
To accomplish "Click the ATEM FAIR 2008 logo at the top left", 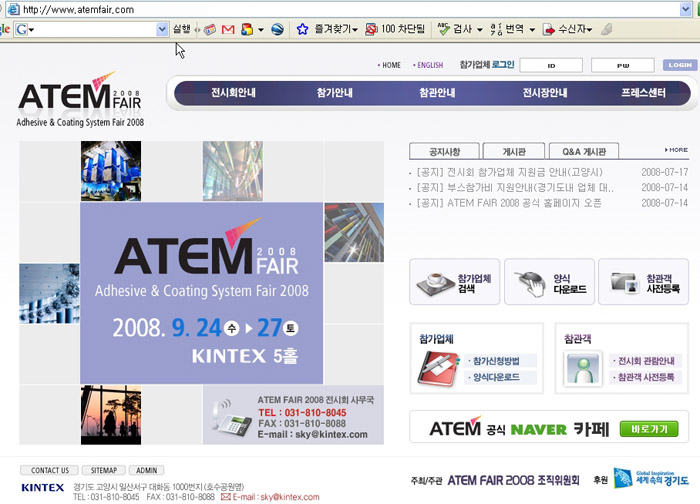I will 80,100.
